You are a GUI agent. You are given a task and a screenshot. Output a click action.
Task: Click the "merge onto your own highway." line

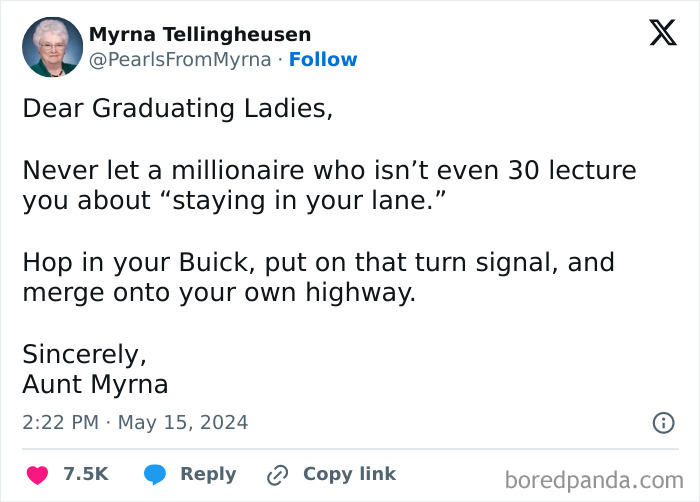coord(218,293)
